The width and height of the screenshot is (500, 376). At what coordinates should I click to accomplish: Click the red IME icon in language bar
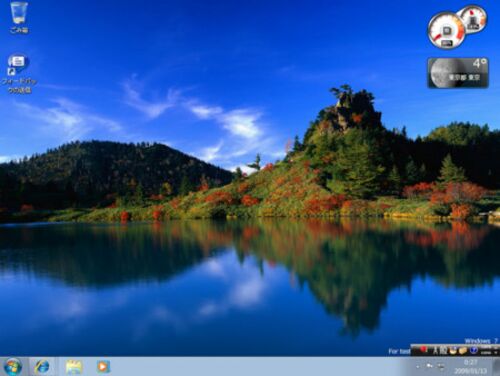tap(423, 349)
